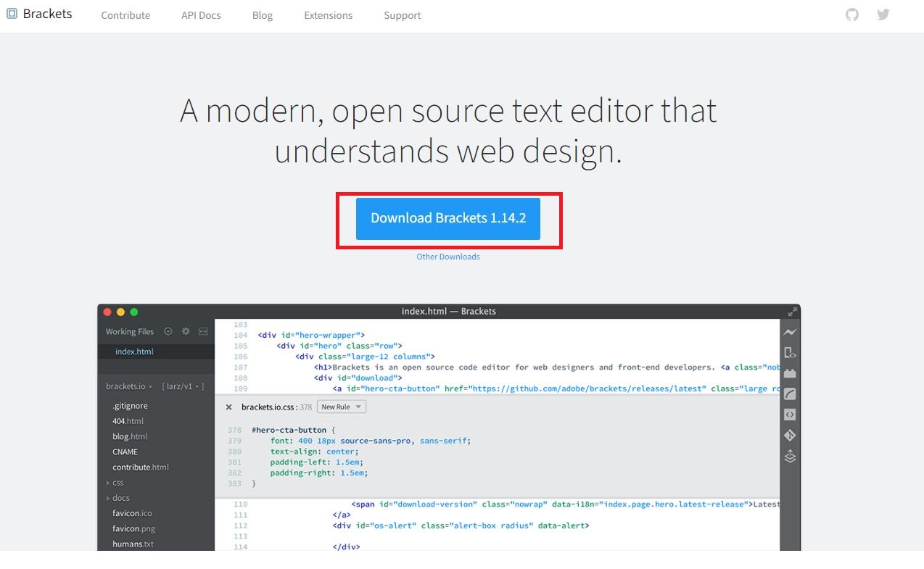This screenshot has height=569, width=924.
Task: Click the index.html — Brackets window title
Action: 449,312
